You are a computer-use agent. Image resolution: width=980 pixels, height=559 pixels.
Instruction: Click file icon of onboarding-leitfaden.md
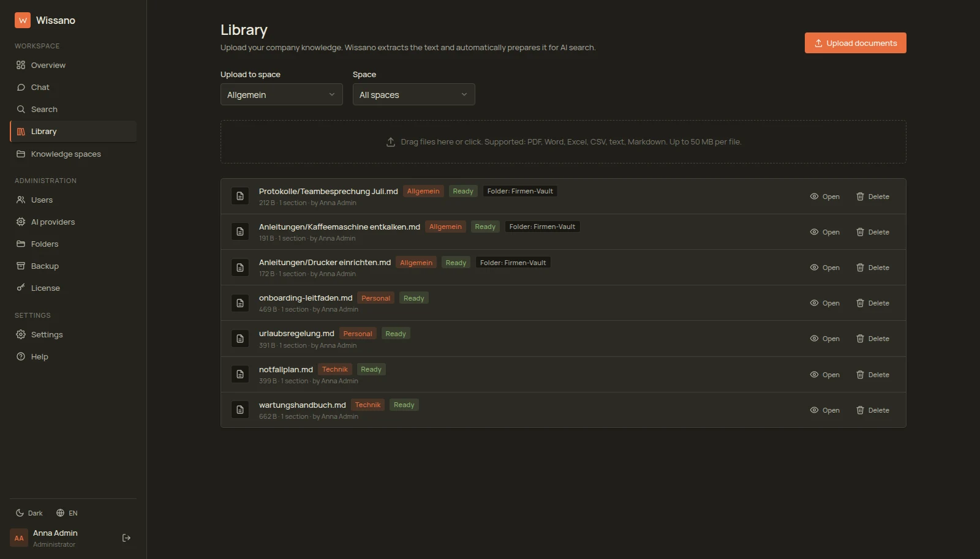click(x=240, y=303)
